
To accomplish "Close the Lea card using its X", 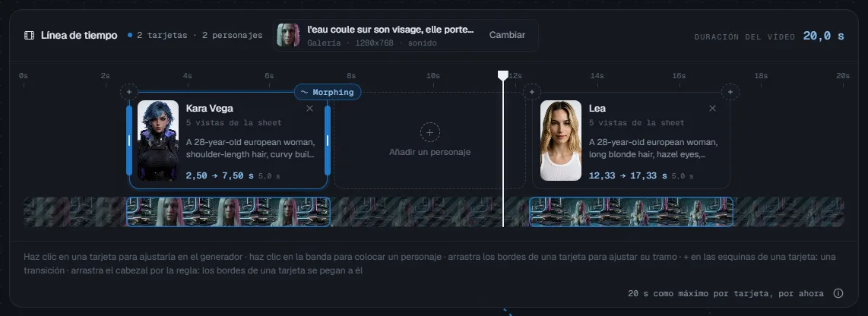I will 712,109.
